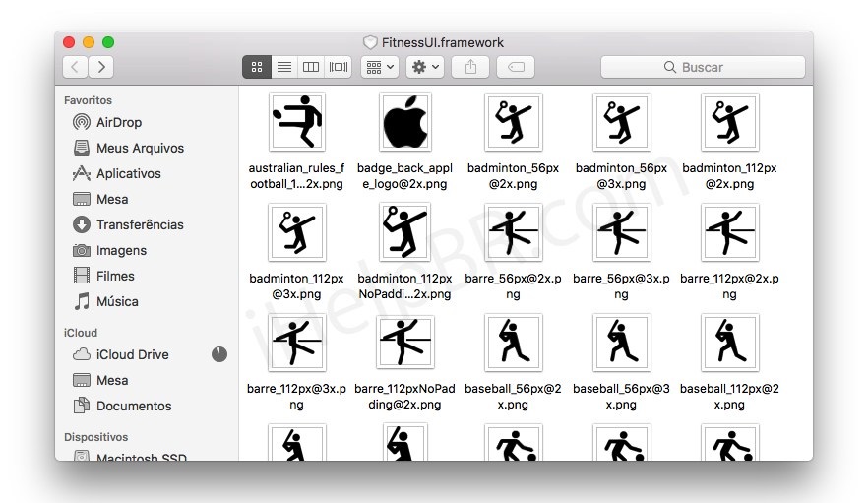Click the Buscar search field
The height and width of the screenshot is (503, 868).
pos(703,67)
